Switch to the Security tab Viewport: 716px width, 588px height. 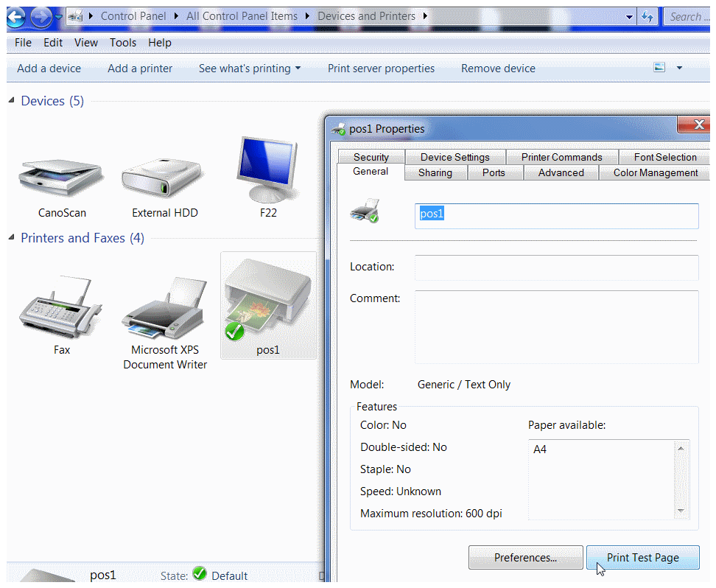click(x=371, y=157)
